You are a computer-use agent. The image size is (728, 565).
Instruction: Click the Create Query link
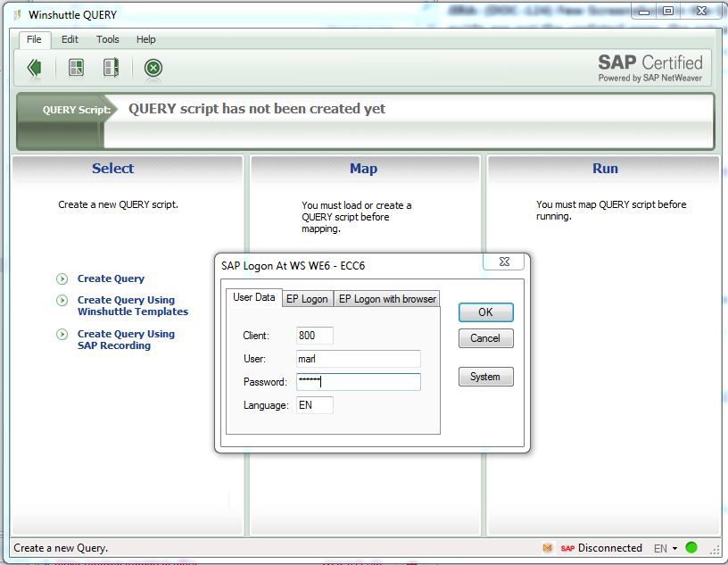[111, 278]
